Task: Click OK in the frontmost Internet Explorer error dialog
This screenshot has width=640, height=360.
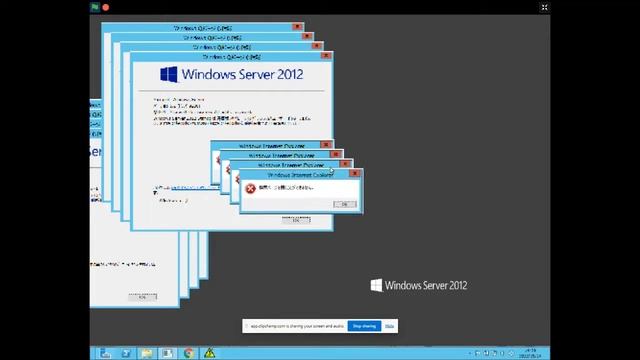Action: pyautogui.click(x=345, y=204)
